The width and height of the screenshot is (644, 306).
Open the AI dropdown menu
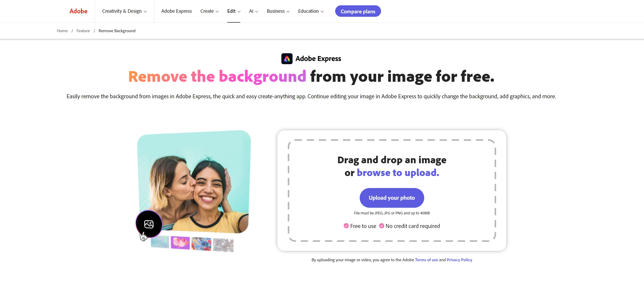253,11
